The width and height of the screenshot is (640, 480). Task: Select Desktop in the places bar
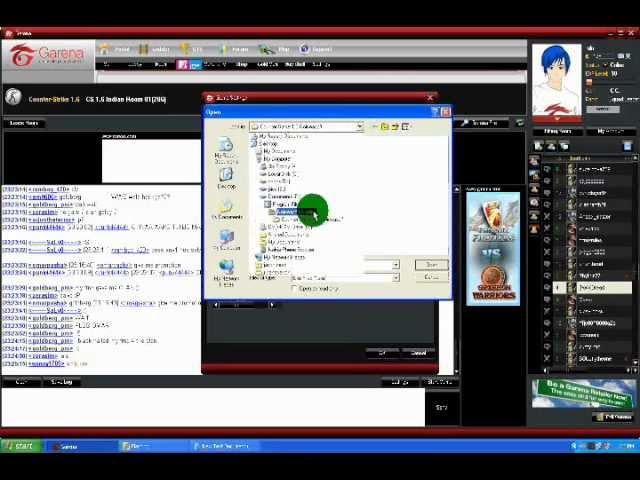coord(226,179)
